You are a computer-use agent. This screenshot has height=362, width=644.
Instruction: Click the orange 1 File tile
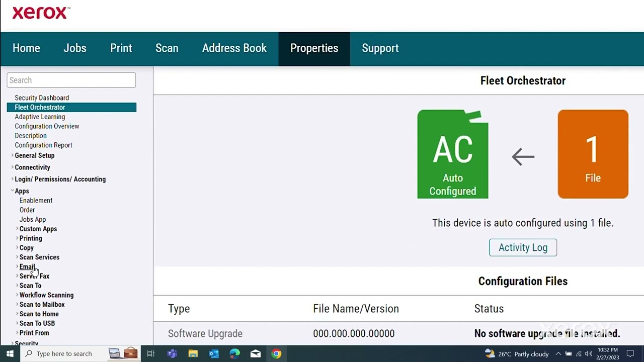pos(593,154)
